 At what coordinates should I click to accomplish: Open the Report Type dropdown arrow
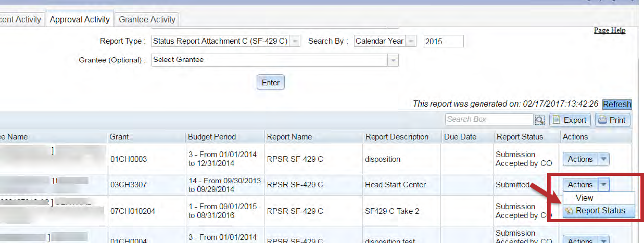pos(295,42)
